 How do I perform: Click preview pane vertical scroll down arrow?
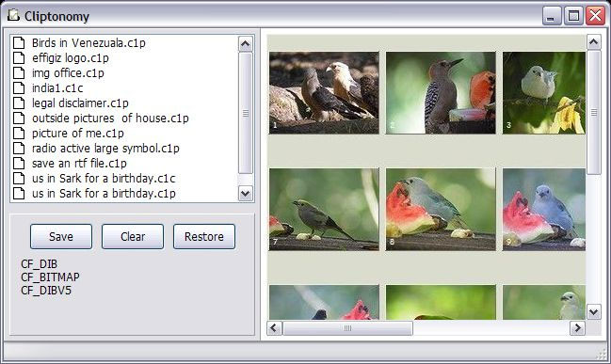pyautogui.click(x=593, y=312)
